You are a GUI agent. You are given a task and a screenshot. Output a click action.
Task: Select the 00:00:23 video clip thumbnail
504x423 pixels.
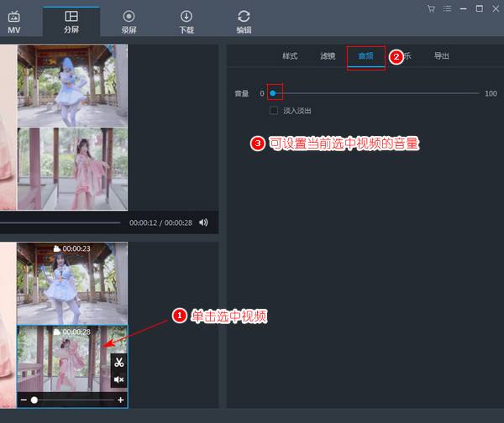[x=72, y=284]
